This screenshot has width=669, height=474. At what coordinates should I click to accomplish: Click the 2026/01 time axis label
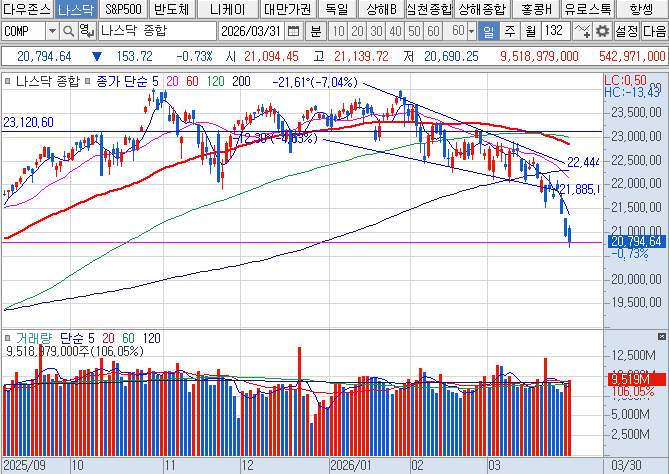pyautogui.click(x=349, y=465)
